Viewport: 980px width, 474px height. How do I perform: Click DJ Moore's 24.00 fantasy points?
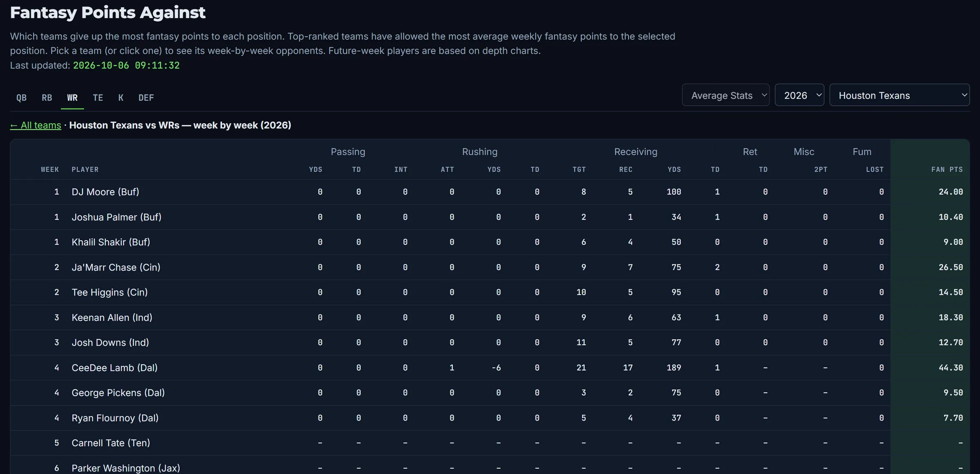951,192
